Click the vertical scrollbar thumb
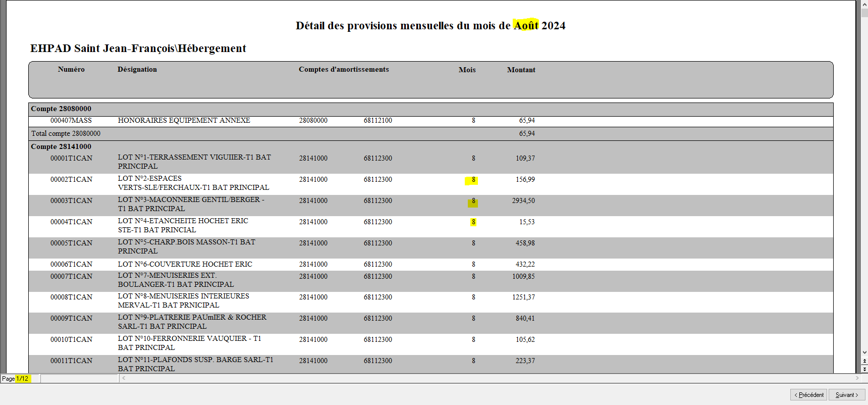This screenshot has width=868, height=405. [x=864, y=13]
